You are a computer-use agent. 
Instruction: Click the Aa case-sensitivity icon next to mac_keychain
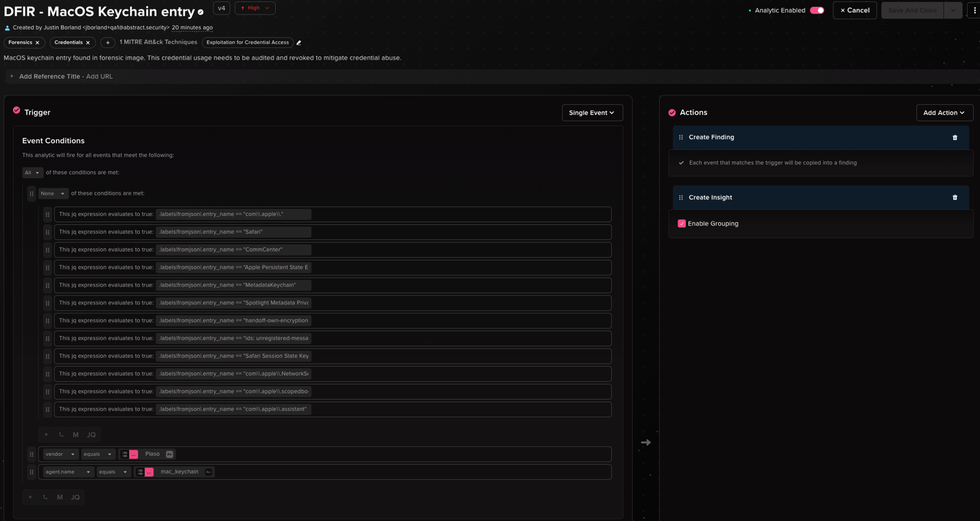pyautogui.click(x=208, y=472)
